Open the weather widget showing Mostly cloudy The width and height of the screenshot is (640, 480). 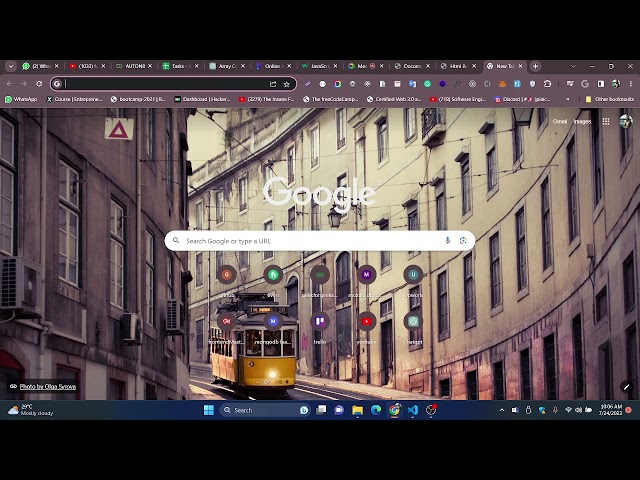[x=31, y=410]
